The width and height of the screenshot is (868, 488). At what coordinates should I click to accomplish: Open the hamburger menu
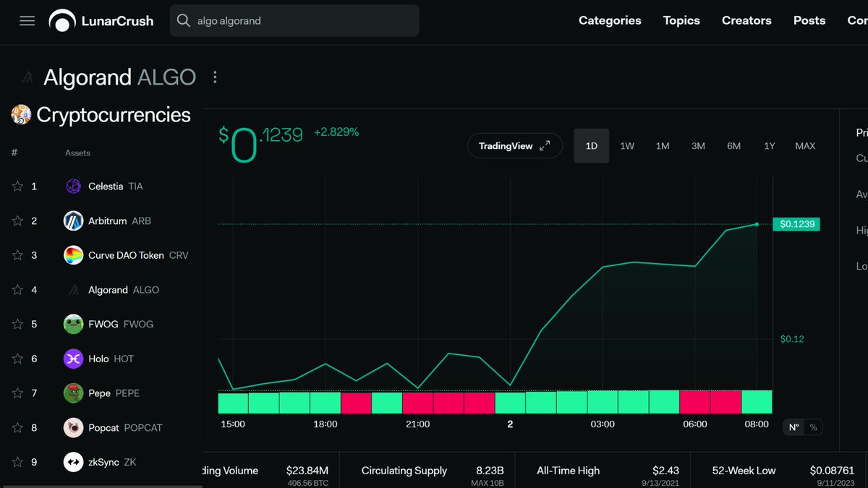[x=27, y=21]
